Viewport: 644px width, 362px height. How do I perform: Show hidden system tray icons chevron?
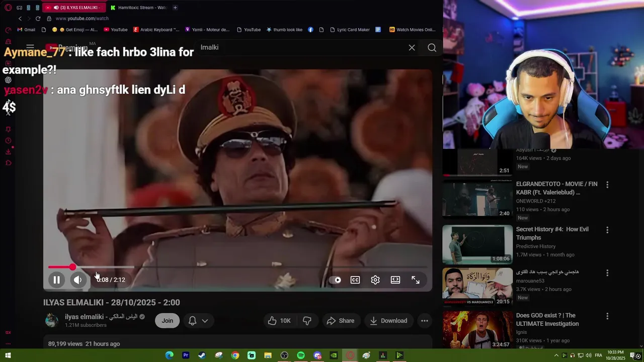click(556, 355)
